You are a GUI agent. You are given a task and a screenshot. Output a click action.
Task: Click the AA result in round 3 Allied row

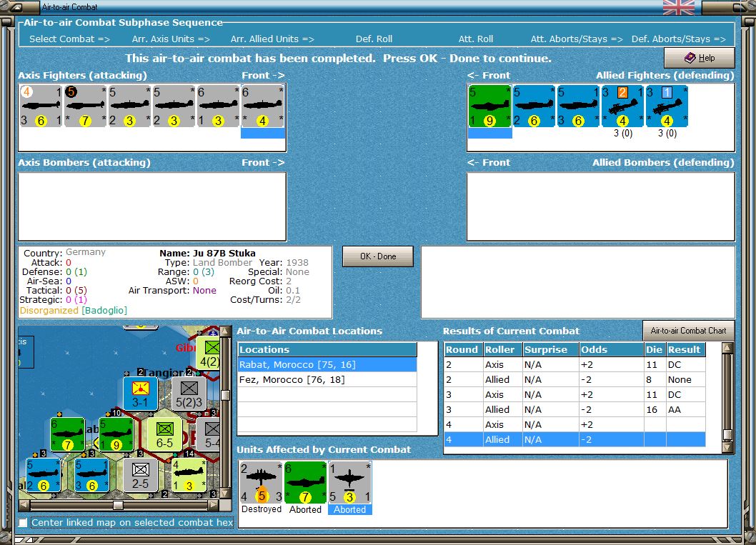675,409
